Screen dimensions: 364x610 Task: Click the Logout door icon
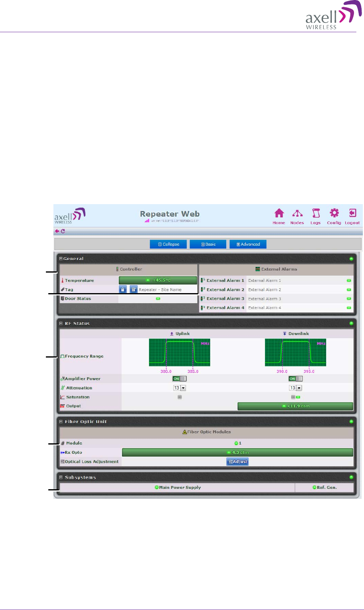(352, 213)
